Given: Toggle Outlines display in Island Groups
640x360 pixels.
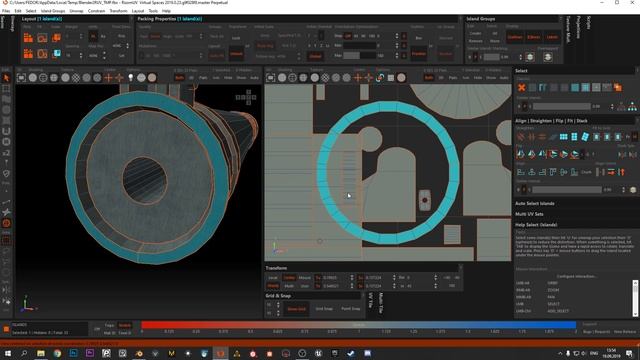Looking at the screenshot, I should (x=515, y=37).
